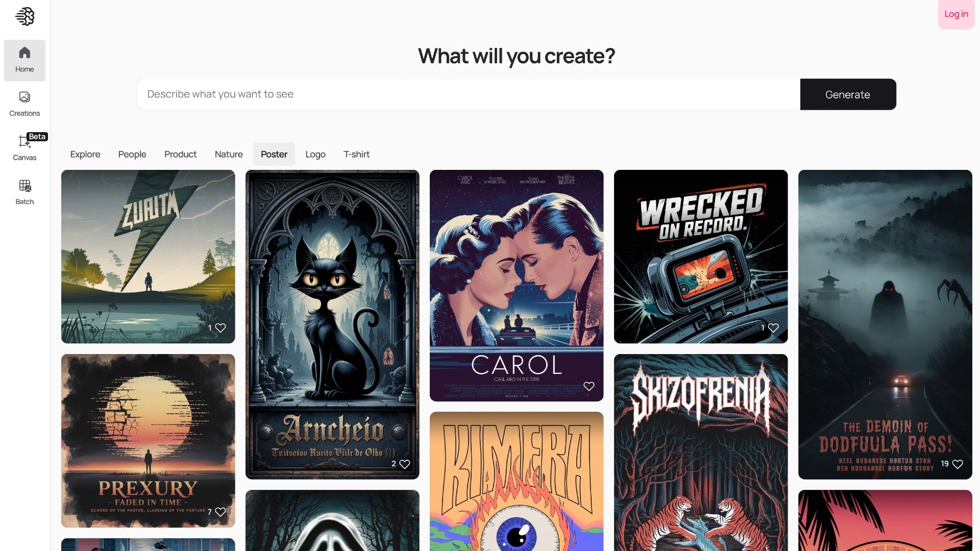Switch to the T-shirt category
The width and height of the screenshot is (980, 551).
(x=356, y=154)
